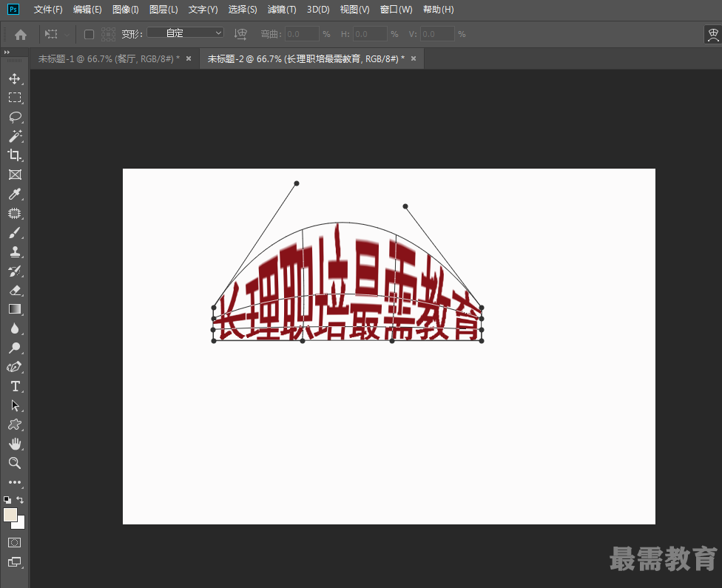Select the Rectangular Marquee tool
This screenshot has height=588, width=722.
click(15, 98)
